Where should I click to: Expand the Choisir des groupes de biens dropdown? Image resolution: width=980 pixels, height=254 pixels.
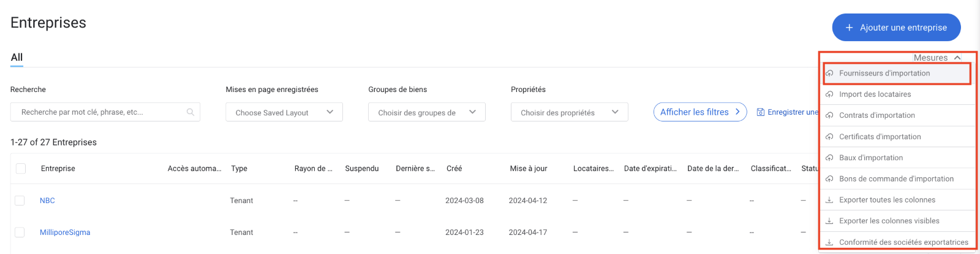point(426,112)
